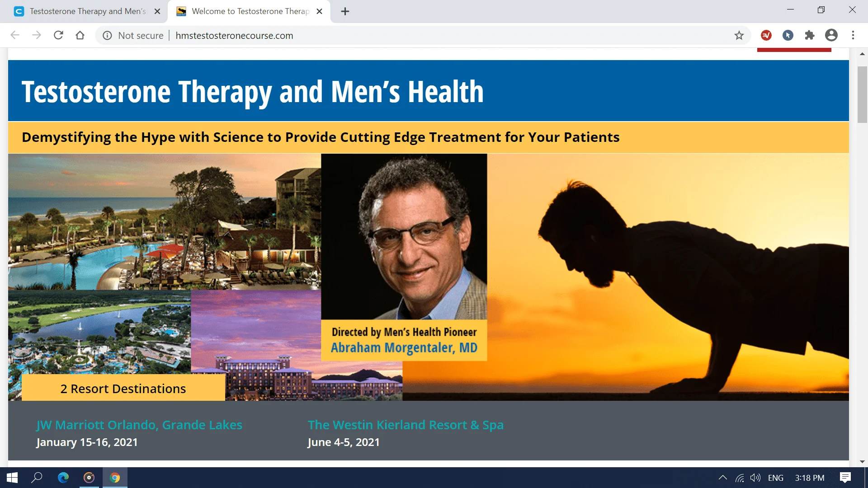The width and height of the screenshot is (868, 488).
Task: Open the Chrome three-dot menu
Action: click(x=853, y=35)
